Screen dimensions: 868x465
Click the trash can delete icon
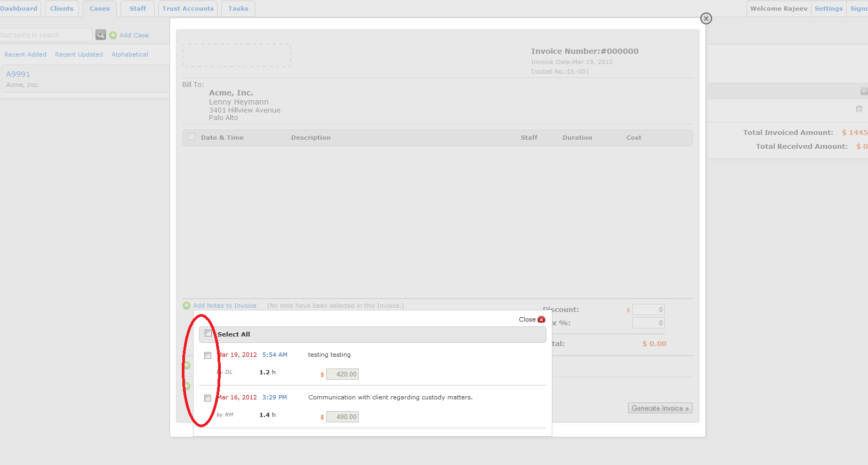click(859, 109)
